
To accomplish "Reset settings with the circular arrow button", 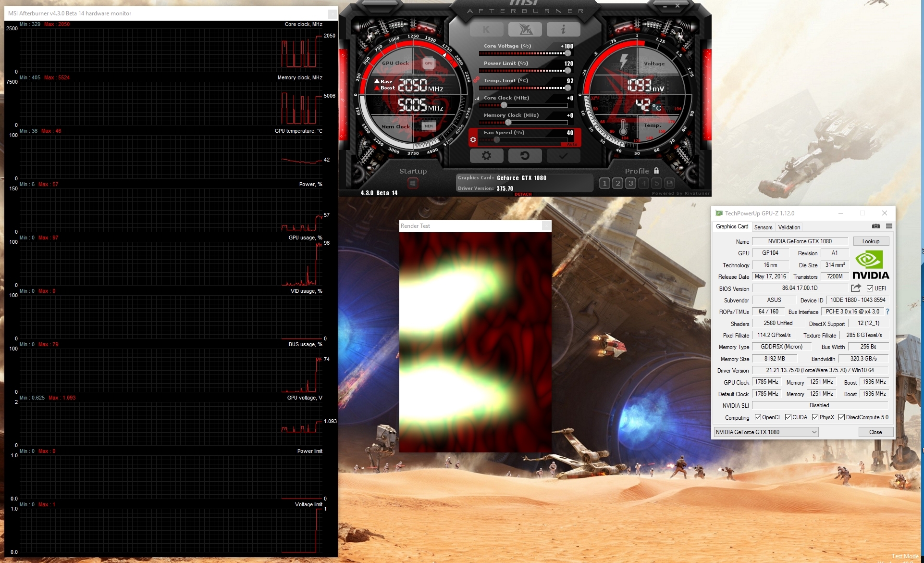I will point(525,156).
